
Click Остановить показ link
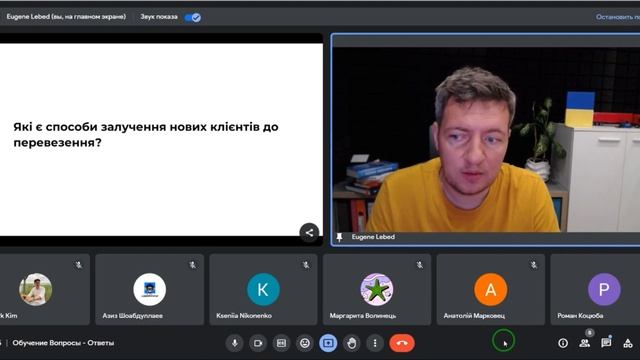(618, 17)
